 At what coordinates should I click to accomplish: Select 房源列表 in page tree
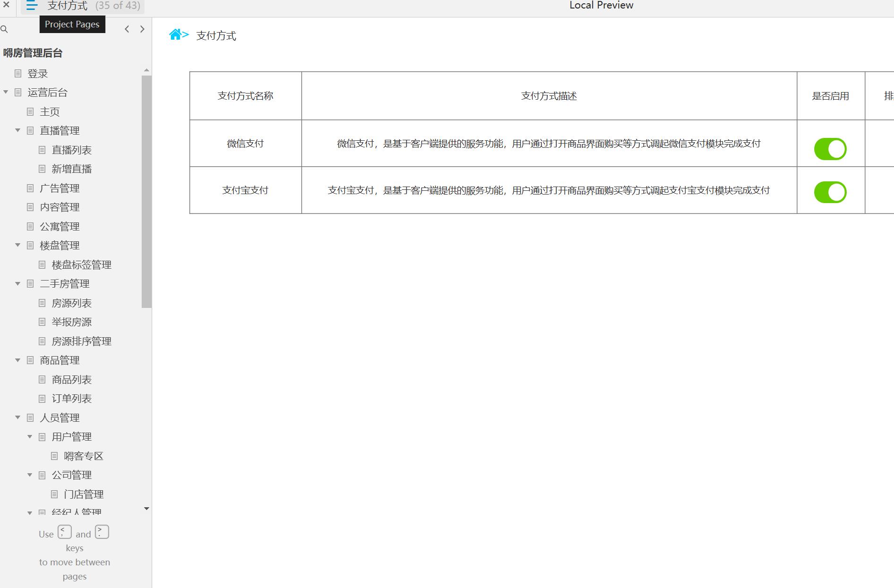(71, 303)
